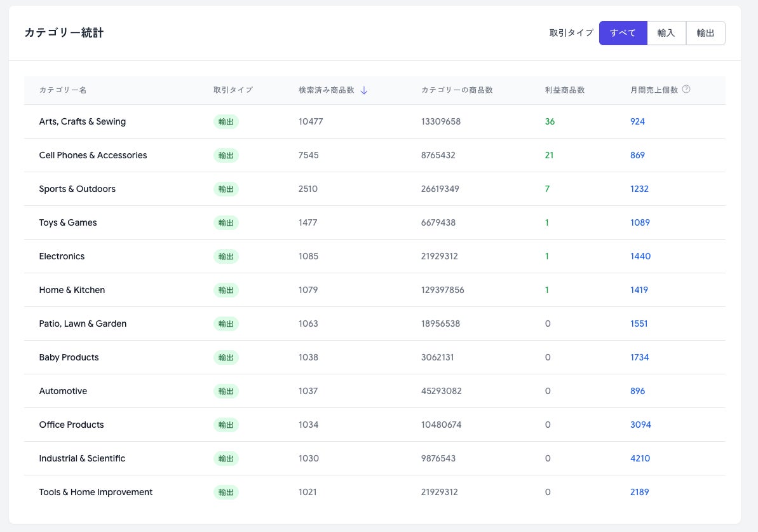Sort by カテゴリーの商品数 column header
Viewport: 758px width, 532px height.
point(457,90)
